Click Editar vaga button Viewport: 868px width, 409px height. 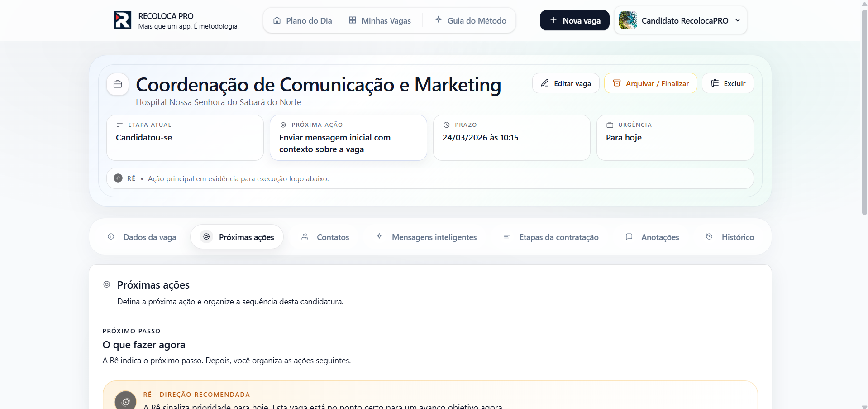(566, 83)
